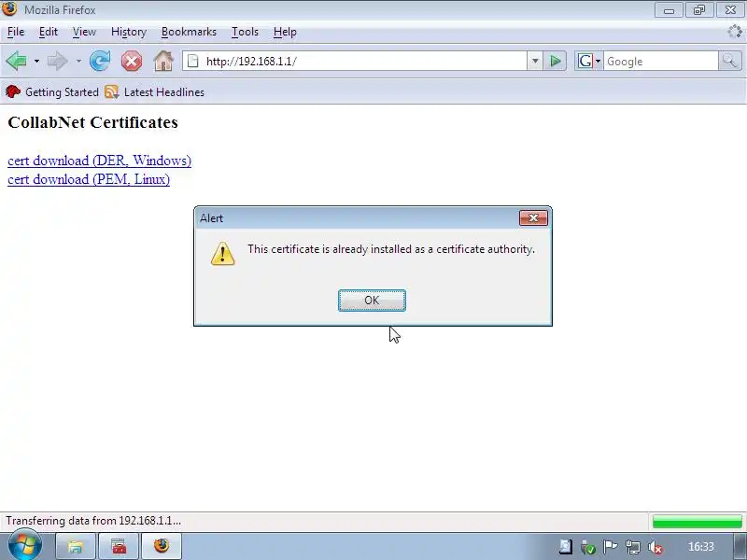Click the grayed Forward arrow button
Screen dimensions: 747x560
click(58, 61)
